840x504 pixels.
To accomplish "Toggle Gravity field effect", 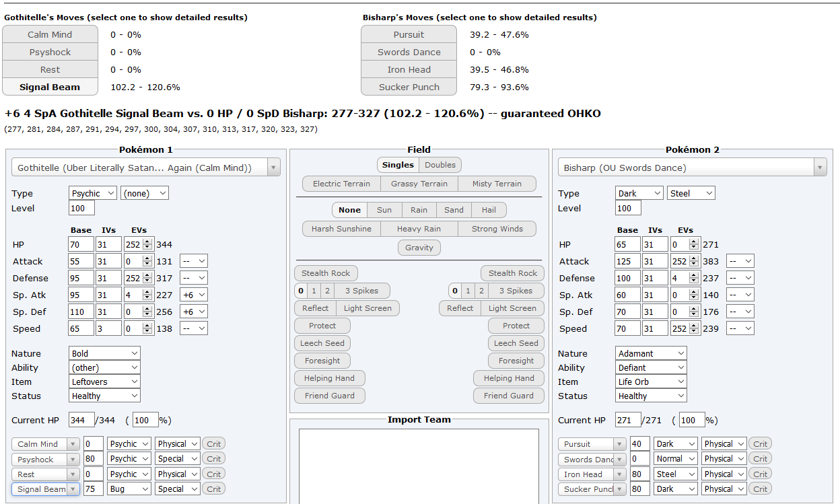I will pyautogui.click(x=419, y=248).
